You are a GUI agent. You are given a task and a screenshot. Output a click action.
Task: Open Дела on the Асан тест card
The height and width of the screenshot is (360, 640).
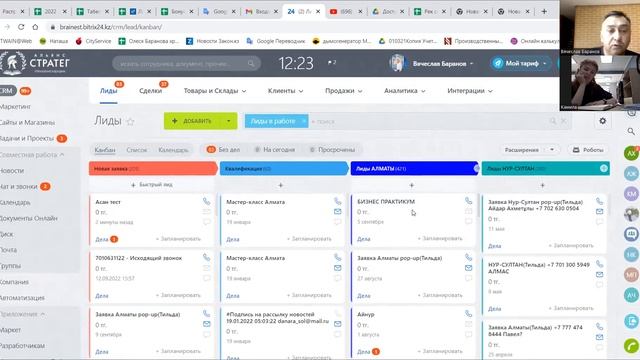point(102,239)
